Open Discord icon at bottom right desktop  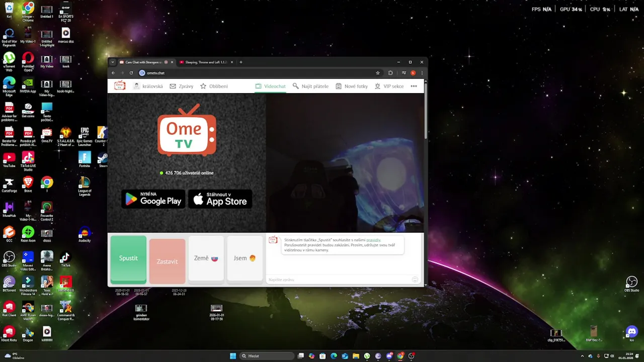[631, 333]
